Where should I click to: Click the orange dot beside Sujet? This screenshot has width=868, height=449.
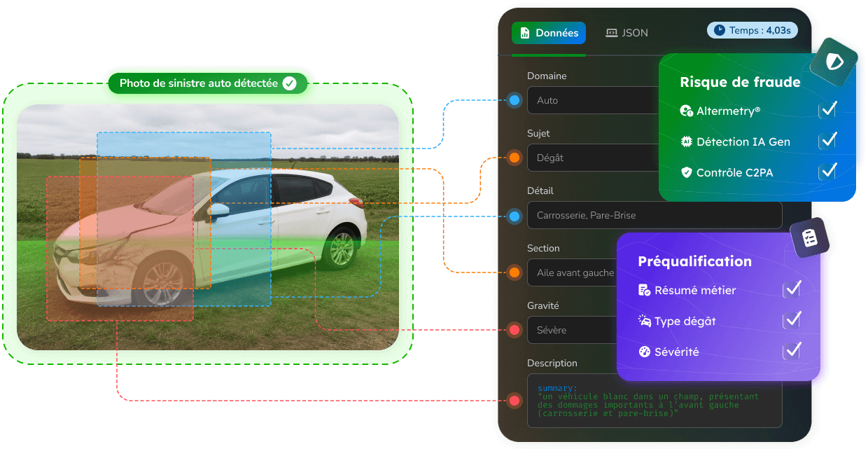(x=514, y=158)
